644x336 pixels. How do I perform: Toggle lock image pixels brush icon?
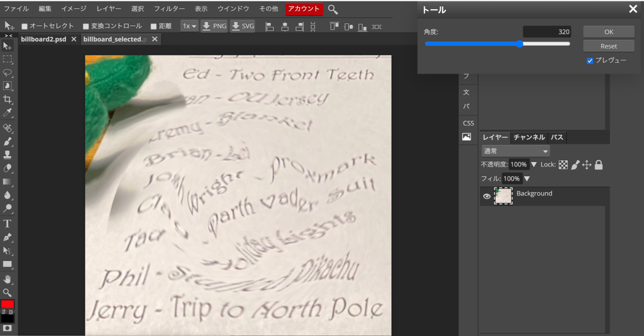(x=575, y=165)
